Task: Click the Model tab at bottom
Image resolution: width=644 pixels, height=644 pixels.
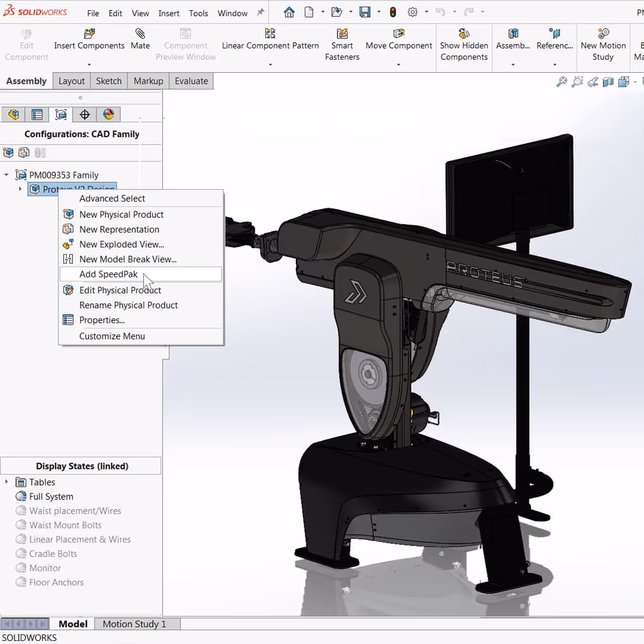Action: point(73,624)
